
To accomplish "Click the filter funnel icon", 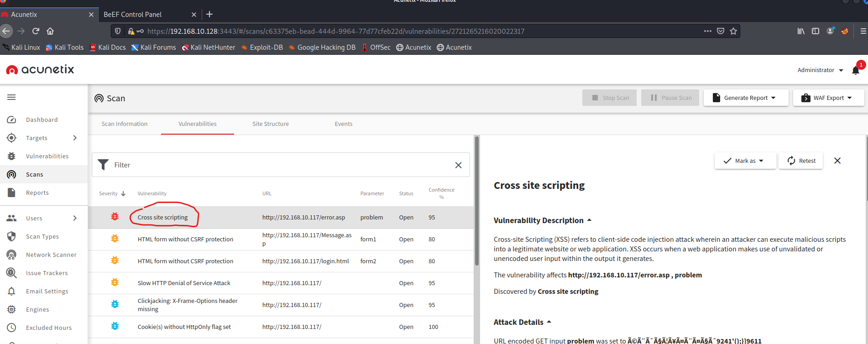I will point(104,165).
